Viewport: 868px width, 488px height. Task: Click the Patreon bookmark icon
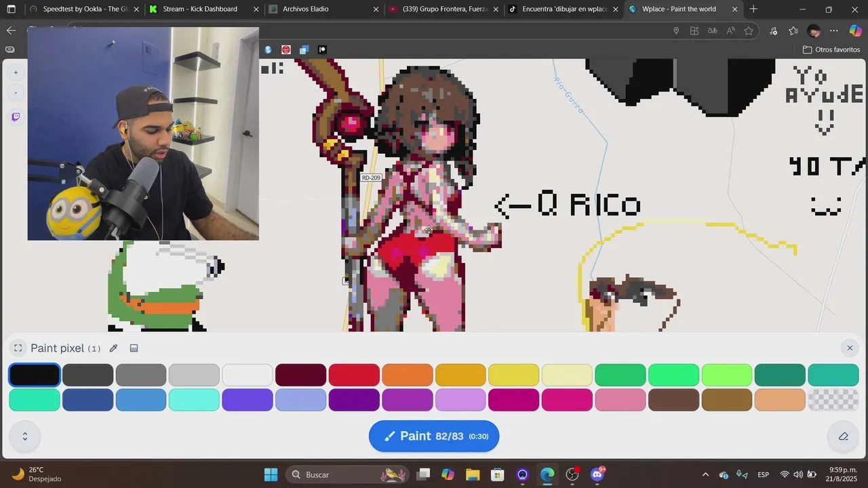click(322, 49)
